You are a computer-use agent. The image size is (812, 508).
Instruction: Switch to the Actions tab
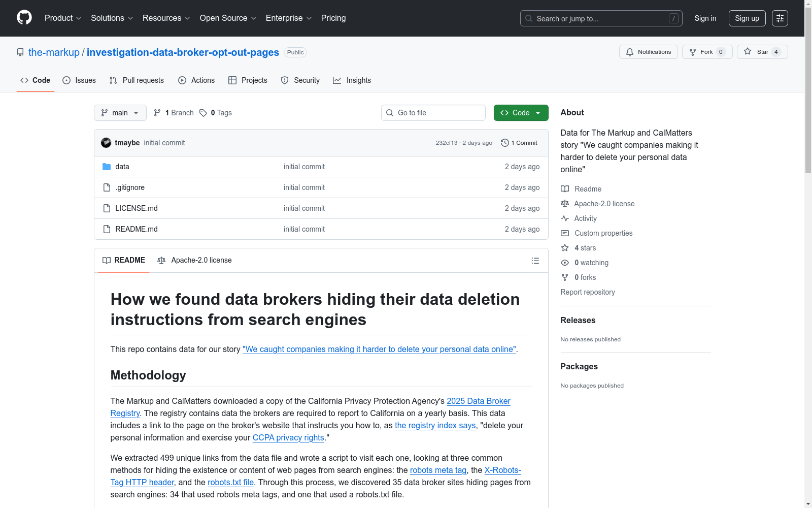196,80
